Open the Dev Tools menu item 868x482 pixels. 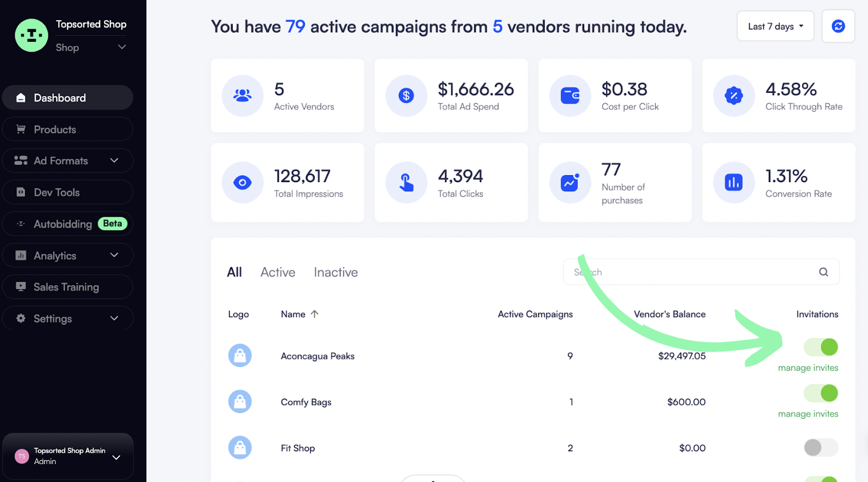[68, 192]
